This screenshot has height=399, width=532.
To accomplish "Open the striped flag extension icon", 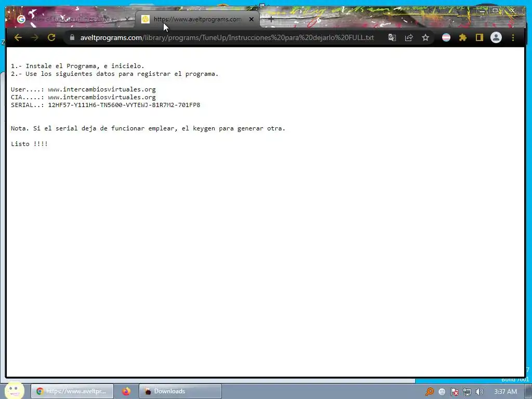I will tap(446, 37).
